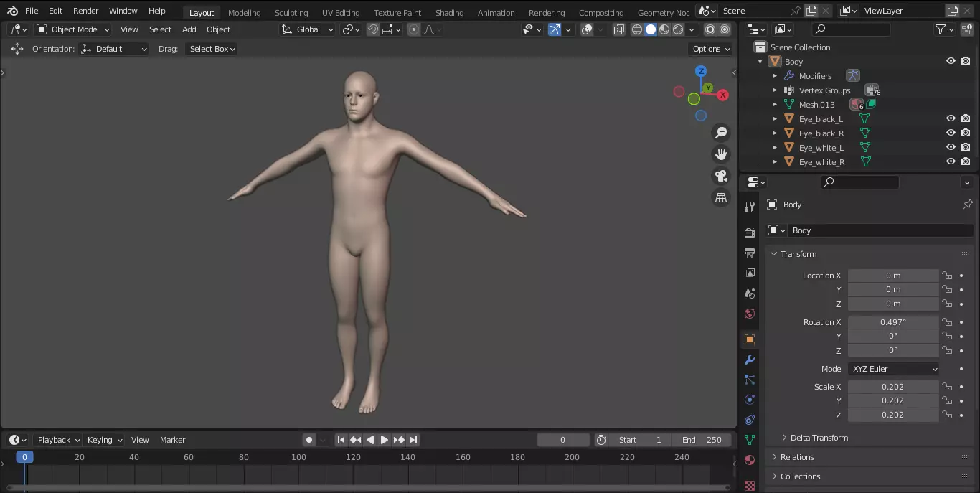
Task: Open the Select Box drag dropdown
Action: pyautogui.click(x=212, y=49)
